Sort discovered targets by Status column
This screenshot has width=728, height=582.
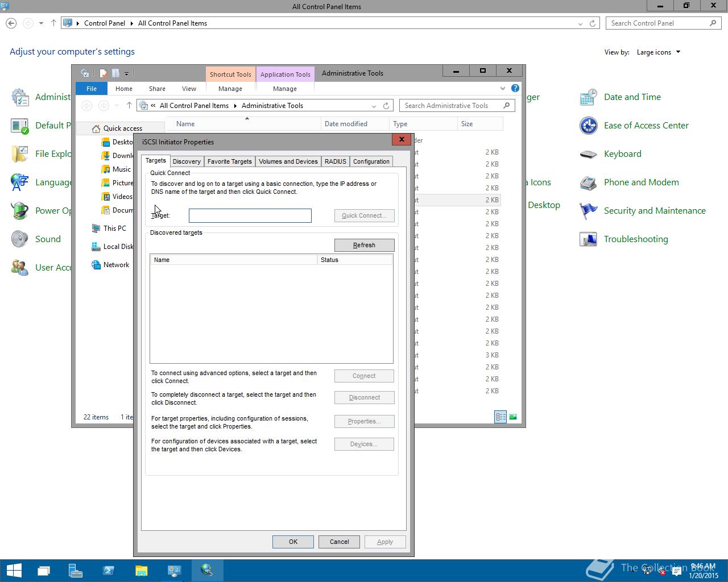click(x=355, y=260)
